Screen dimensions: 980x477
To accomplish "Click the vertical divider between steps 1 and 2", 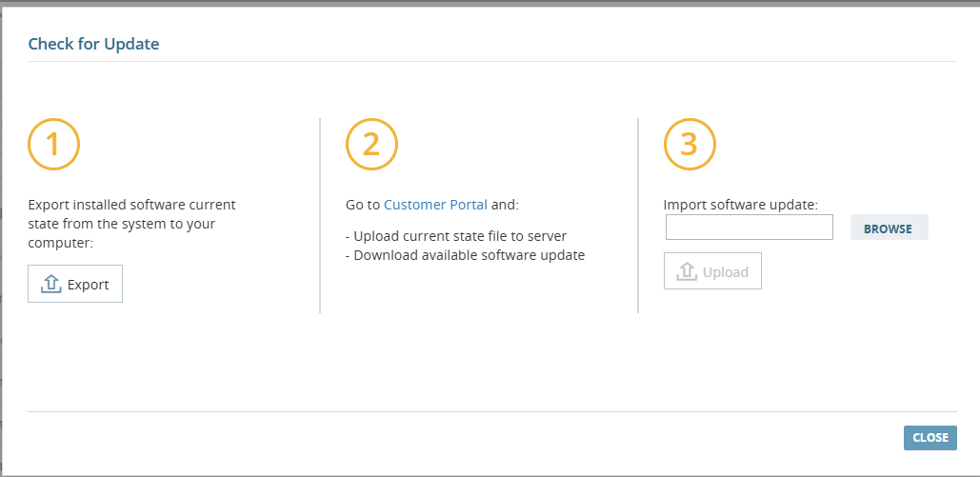I will tap(320, 215).
